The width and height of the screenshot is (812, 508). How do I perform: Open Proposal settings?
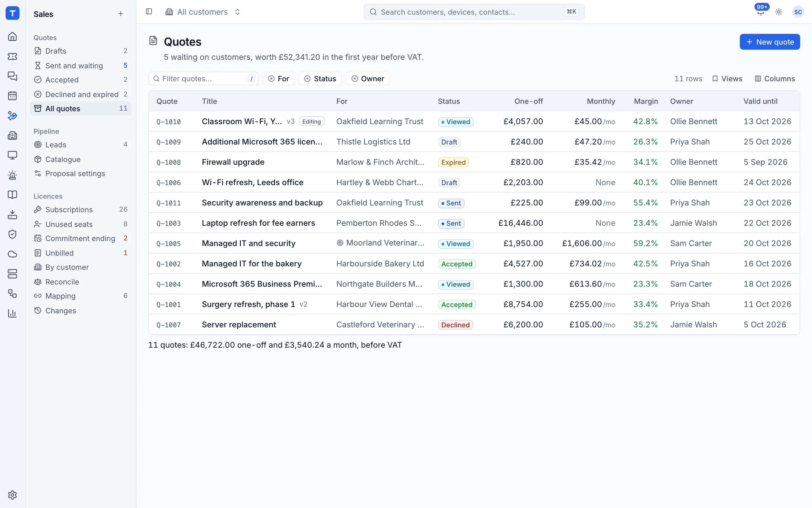click(x=81, y=173)
